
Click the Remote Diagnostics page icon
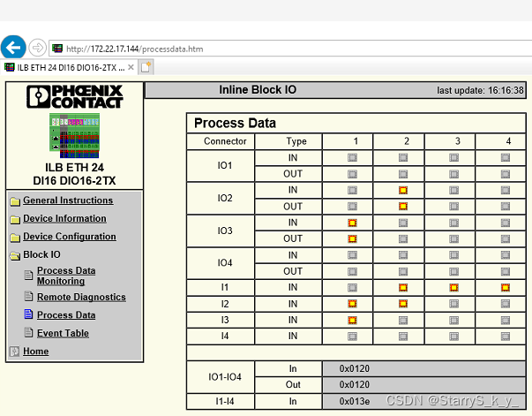pyautogui.click(x=29, y=296)
